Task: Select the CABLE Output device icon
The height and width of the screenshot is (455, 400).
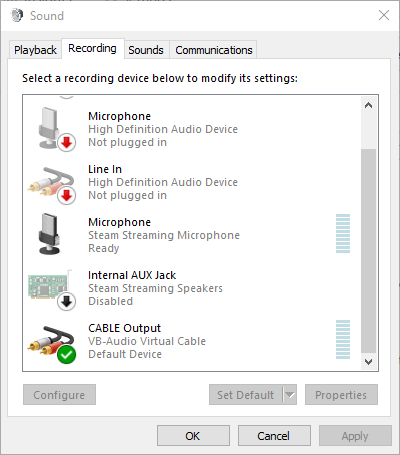Action: coord(51,341)
